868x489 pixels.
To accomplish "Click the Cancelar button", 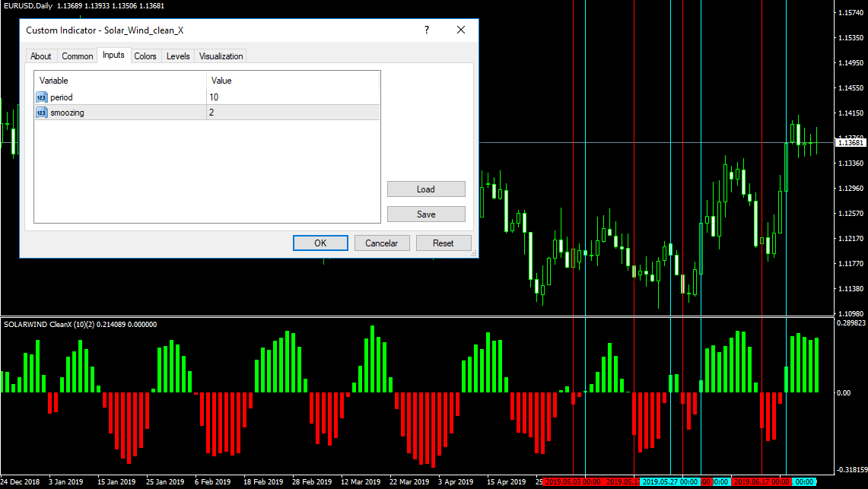I will click(381, 243).
